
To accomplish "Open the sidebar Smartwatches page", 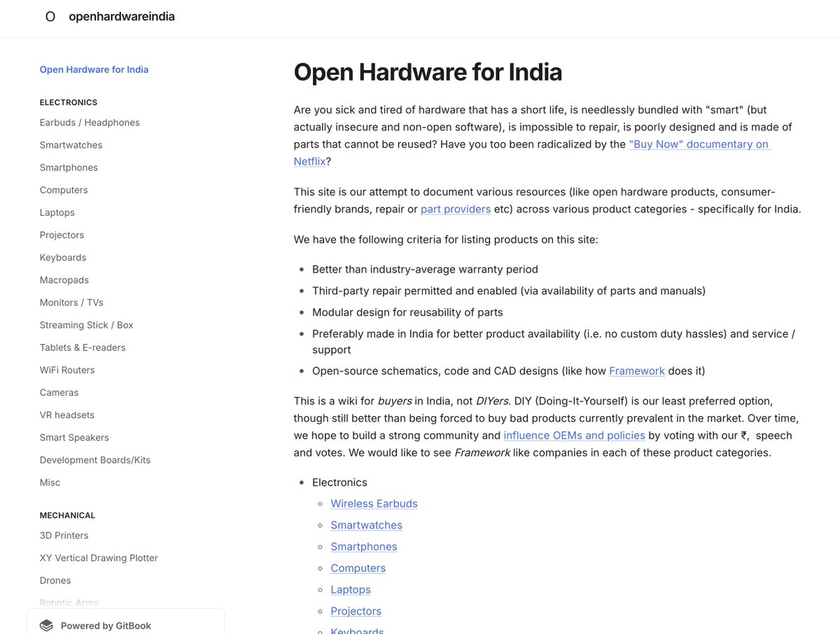I will click(71, 145).
